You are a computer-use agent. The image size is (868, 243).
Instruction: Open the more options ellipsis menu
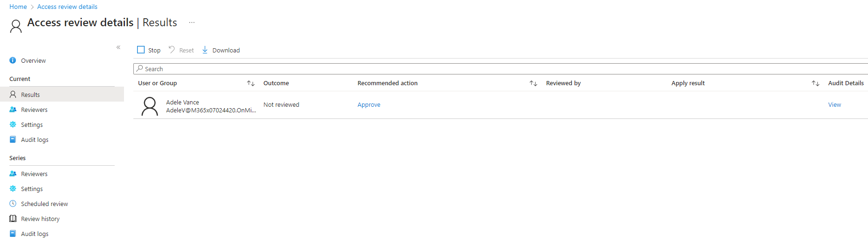click(x=192, y=22)
